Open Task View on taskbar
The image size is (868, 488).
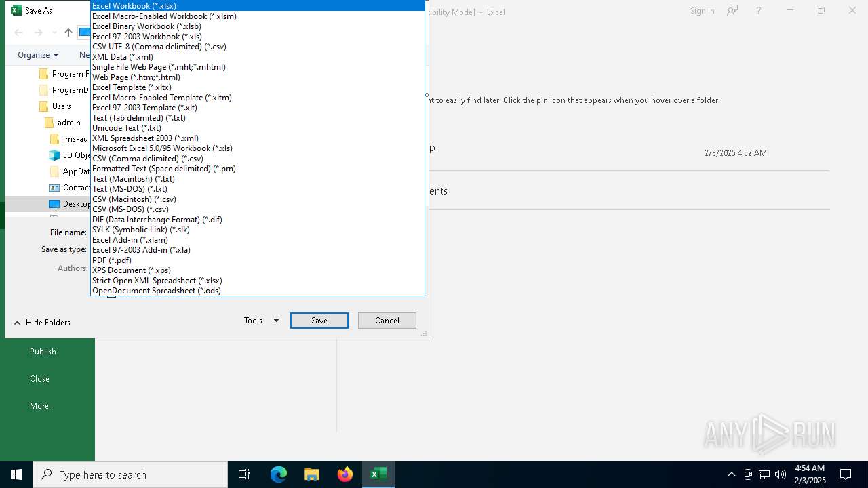point(244,474)
